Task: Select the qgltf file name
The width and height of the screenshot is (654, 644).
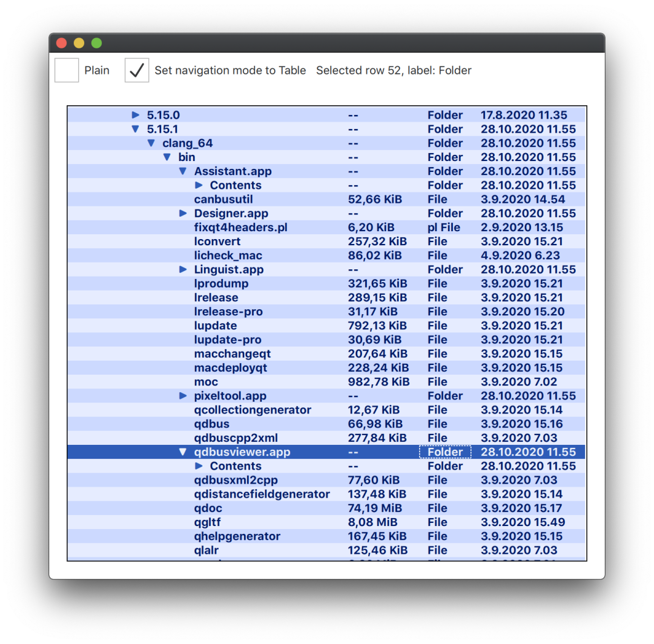Action: click(207, 522)
